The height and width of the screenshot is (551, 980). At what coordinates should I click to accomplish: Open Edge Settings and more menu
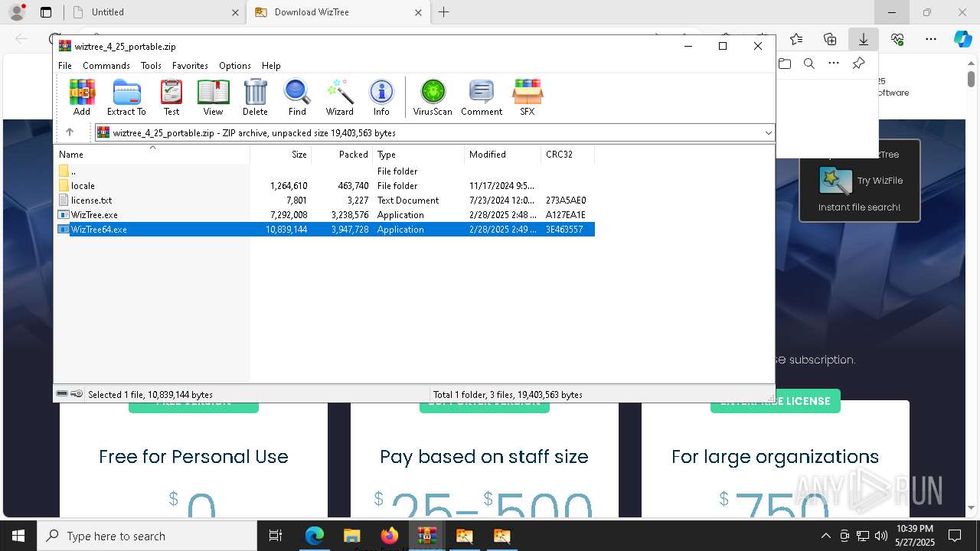931,39
